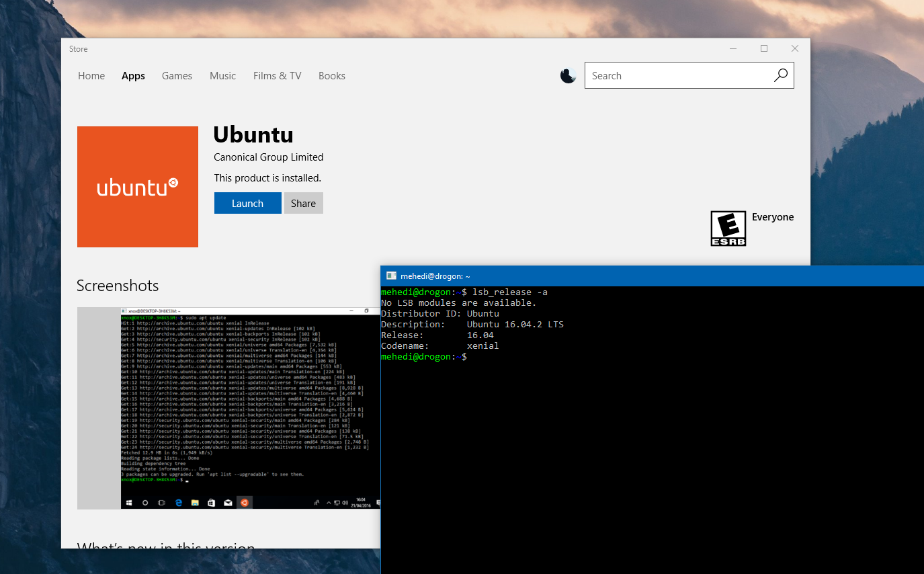Image resolution: width=924 pixels, height=574 pixels.
Task: Click the Store window title text
Action: 79,49
